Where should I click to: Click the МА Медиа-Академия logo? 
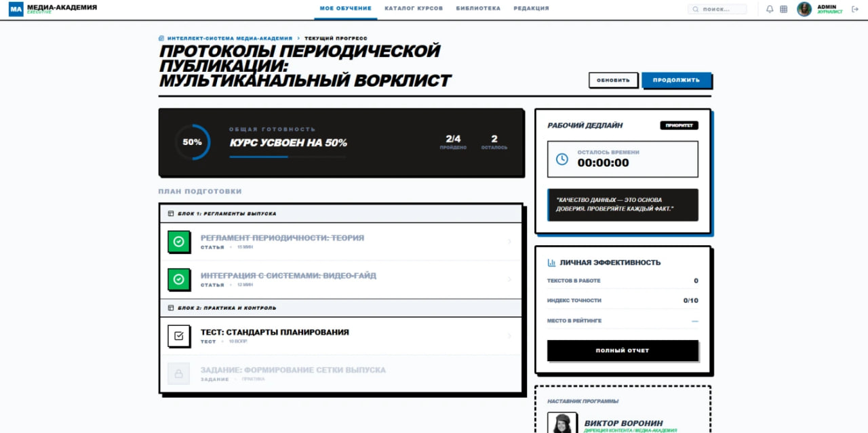pos(53,9)
